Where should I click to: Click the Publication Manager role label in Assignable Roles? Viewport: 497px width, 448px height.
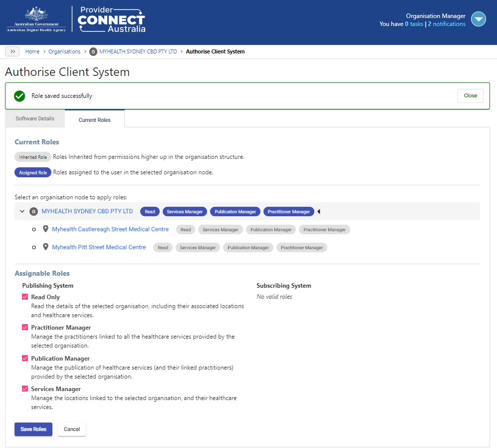60,359
